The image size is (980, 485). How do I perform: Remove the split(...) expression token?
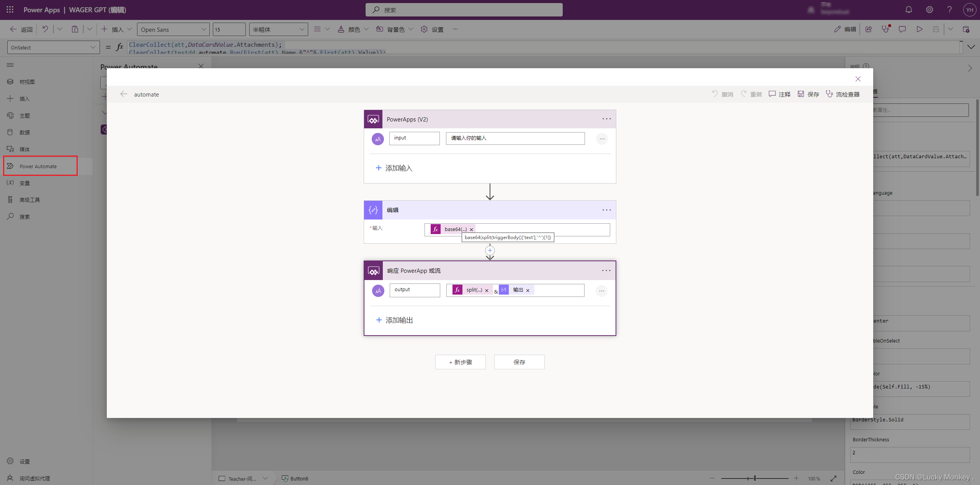click(487, 290)
